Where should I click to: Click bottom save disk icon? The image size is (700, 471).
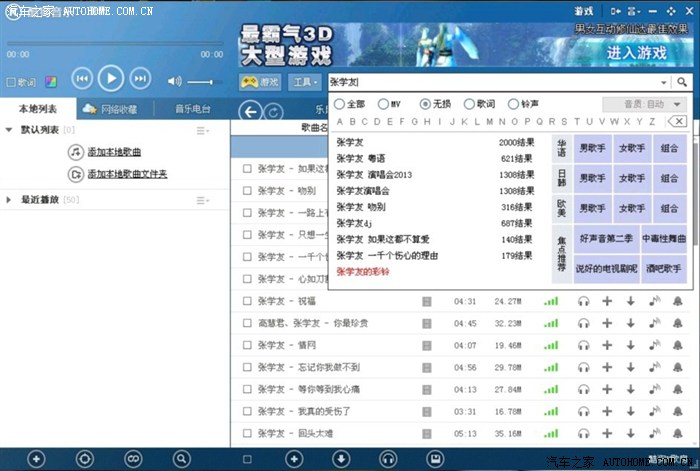tap(436, 458)
